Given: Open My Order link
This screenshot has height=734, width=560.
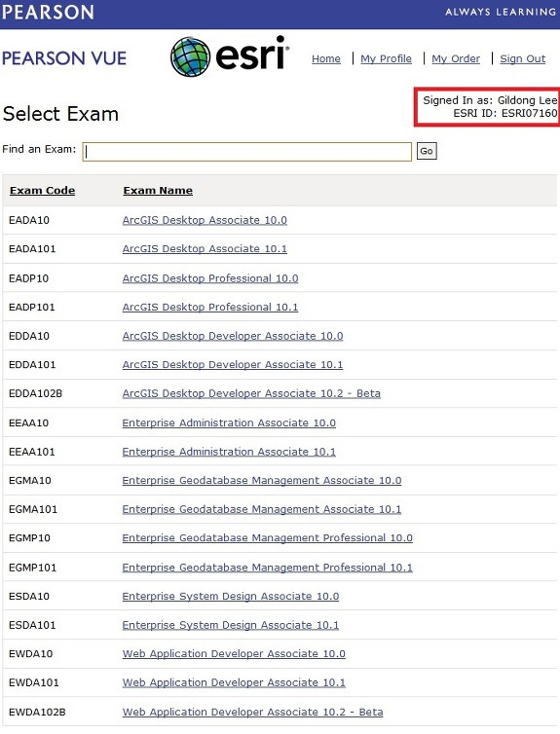Looking at the screenshot, I should click(456, 59).
